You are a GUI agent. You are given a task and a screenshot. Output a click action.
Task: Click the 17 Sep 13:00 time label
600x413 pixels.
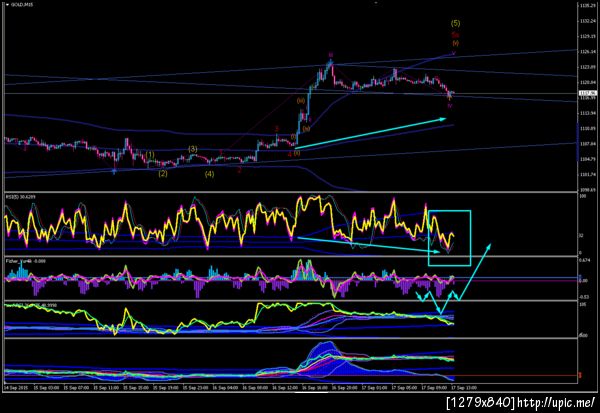pyautogui.click(x=464, y=387)
